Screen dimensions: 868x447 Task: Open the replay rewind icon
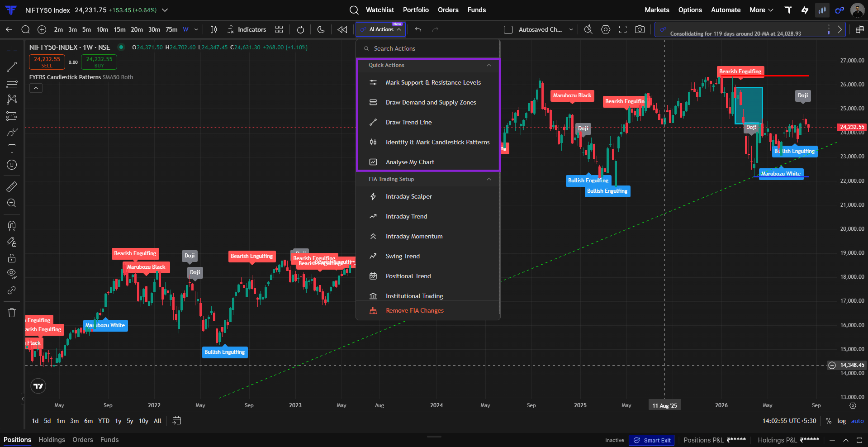click(x=342, y=29)
